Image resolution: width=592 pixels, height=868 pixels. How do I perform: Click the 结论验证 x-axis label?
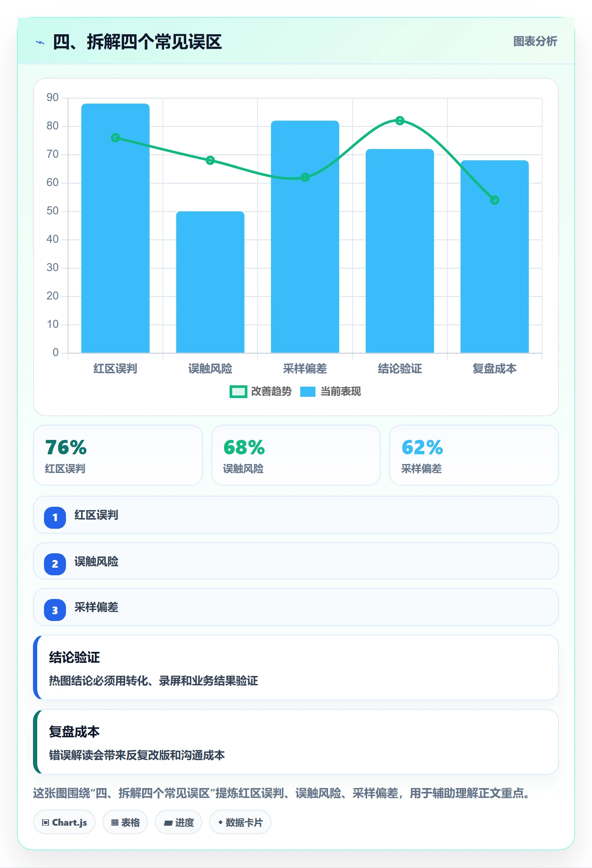[x=400, y=369]
